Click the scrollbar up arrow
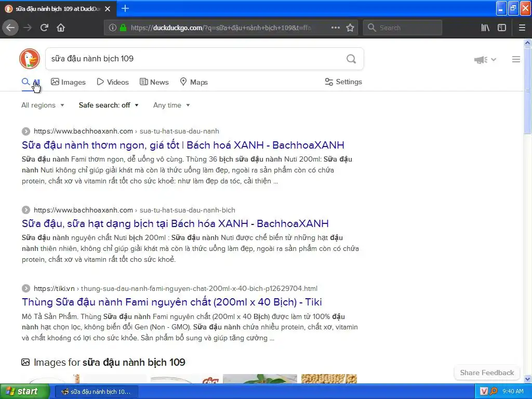Image resolution: width=532 pixels, height=399 pixels. 527,43
